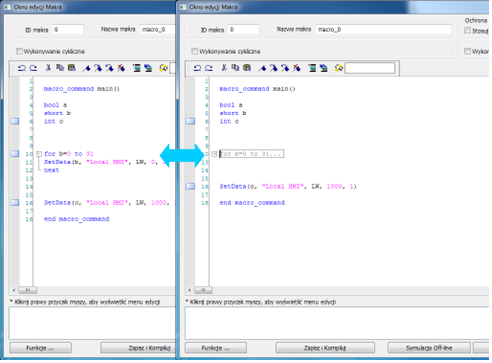Toggle bookmark flag icon in right window
Viewport: 492px width, 363px height.
pyautogui.click(x=262, y=68)
